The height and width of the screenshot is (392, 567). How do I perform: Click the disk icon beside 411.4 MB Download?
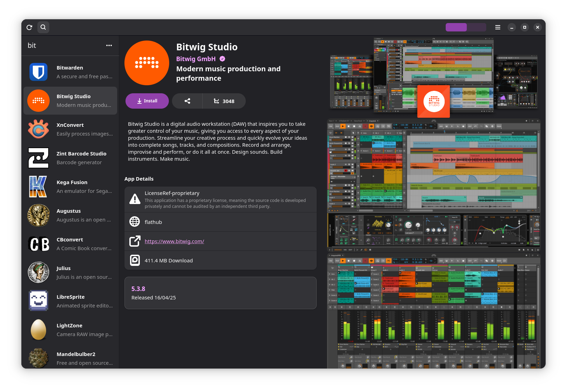[135, 260]
